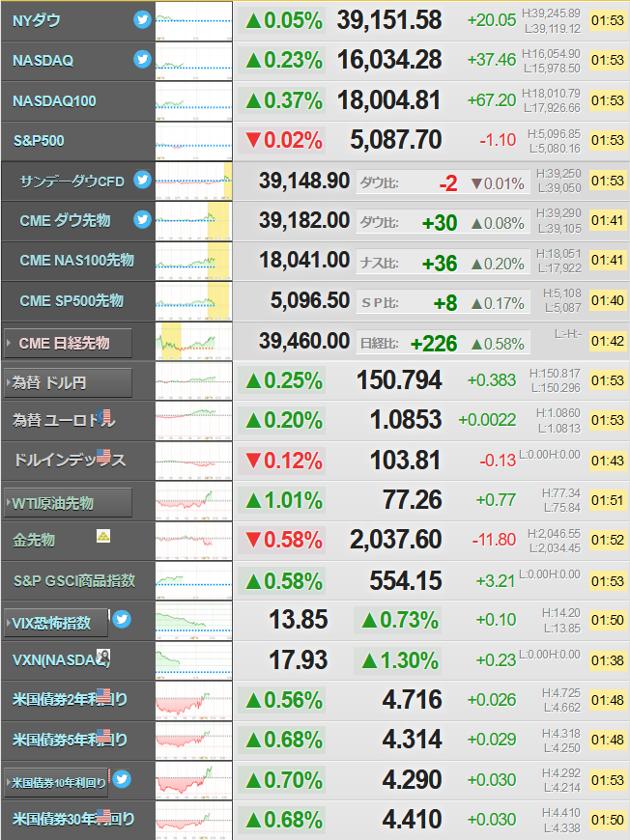Open Twitter icon on サンデーダウCFD row
The height and width of the screenshot is (840, 630).
click(x=142, y=180)
